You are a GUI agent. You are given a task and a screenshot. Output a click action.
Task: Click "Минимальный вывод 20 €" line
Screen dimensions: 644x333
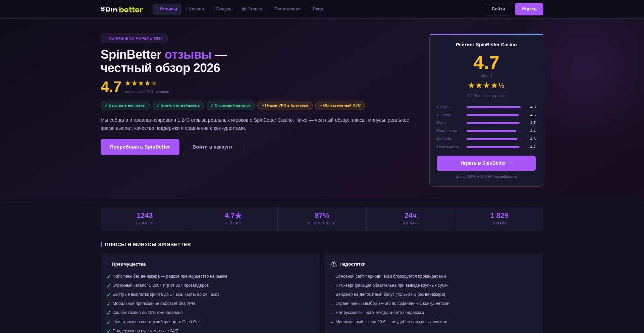pos(391,322)
